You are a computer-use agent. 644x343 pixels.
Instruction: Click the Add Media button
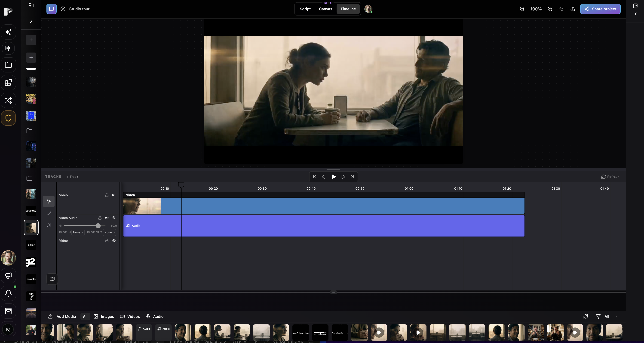coord(62,316)
